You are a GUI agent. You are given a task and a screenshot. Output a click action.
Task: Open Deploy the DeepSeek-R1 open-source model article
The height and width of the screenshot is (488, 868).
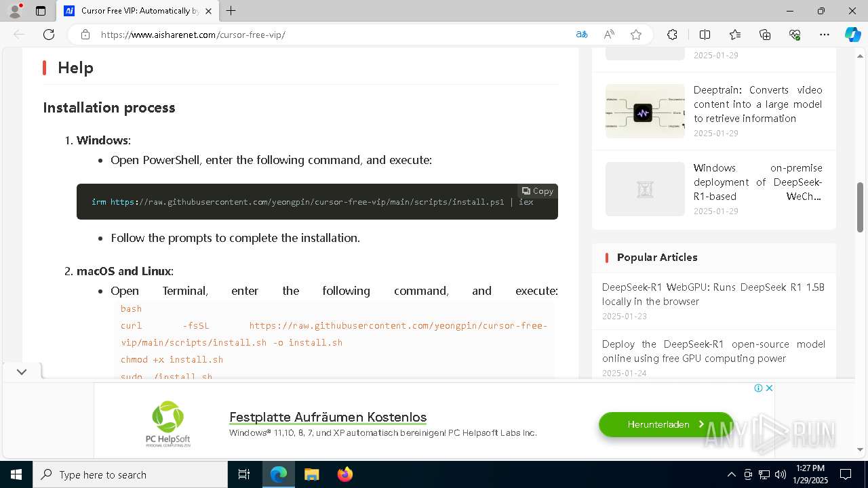coord(713,351)
